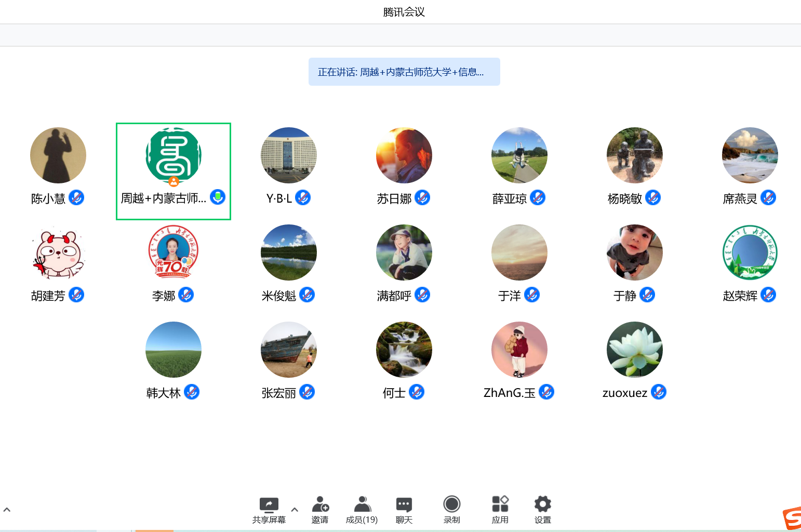
Task: Click the Share Screen (共享屏幕) icon
Action: 269,504
